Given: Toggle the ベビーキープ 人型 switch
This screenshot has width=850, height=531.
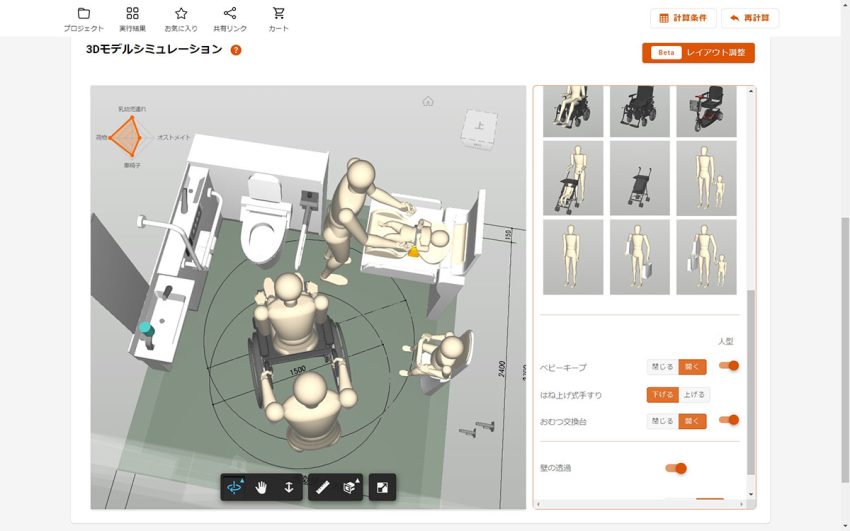Looking at the screenshot, I should coord(729,366).
